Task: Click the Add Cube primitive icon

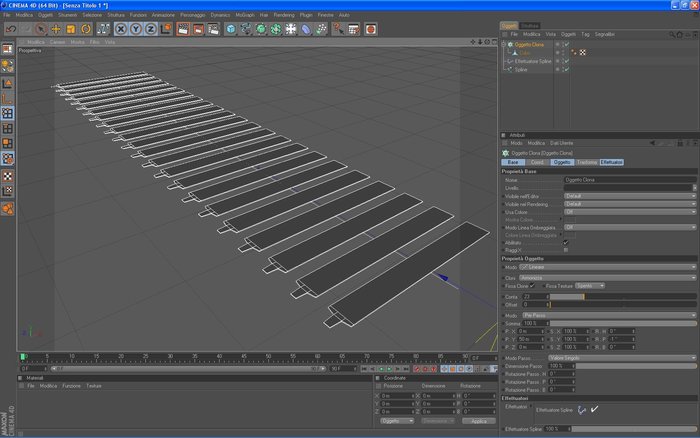Action: click(x=231, y=29)
